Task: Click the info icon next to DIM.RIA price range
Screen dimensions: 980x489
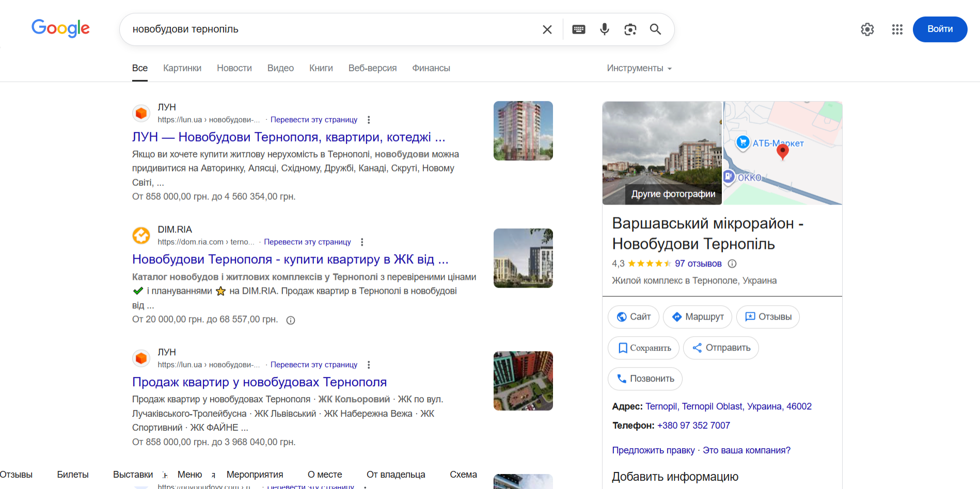Action: point(291,320)
